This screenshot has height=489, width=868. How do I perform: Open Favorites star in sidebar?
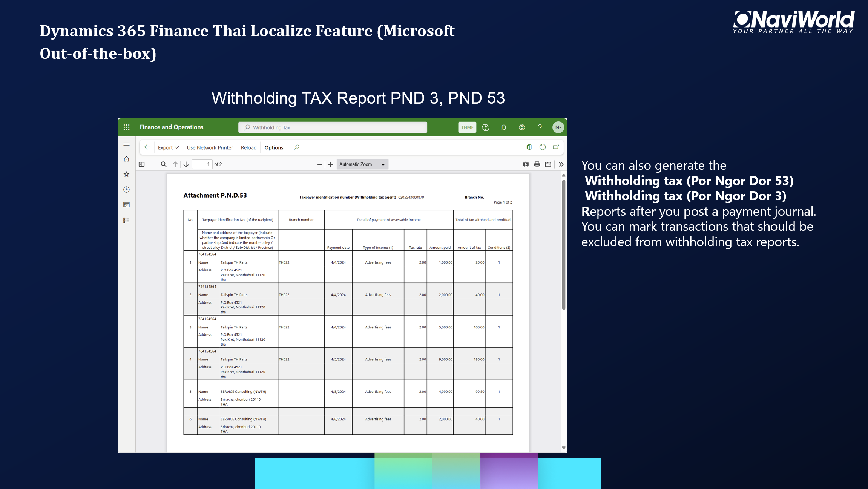[x=127, y=174]
